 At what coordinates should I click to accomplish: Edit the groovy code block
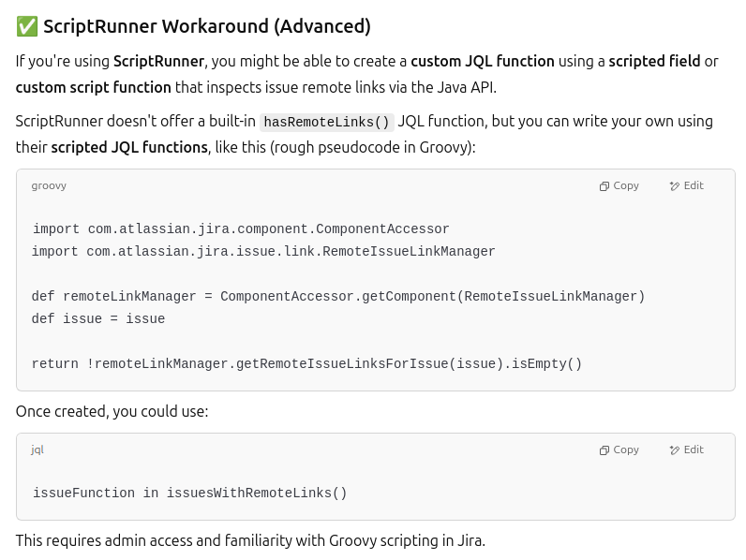click(x=687, y=185)
